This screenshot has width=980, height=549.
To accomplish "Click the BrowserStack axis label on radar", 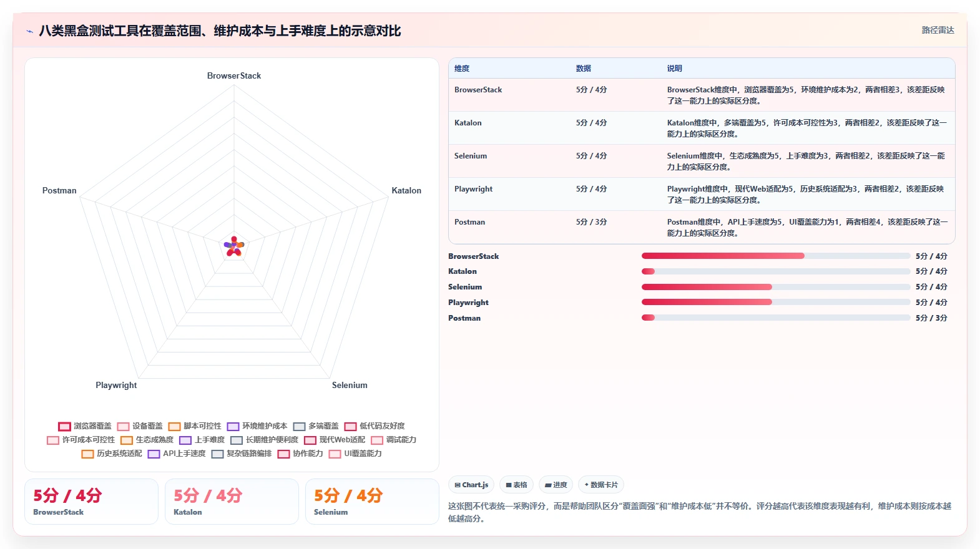I will pos(234,75).
